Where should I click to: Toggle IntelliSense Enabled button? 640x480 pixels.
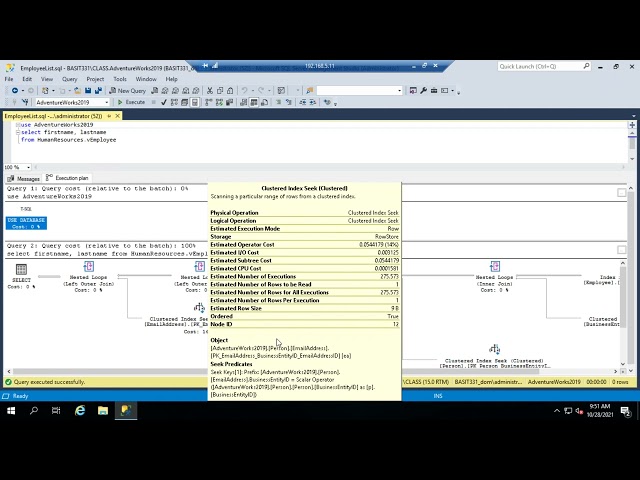(x=195, y=102)
